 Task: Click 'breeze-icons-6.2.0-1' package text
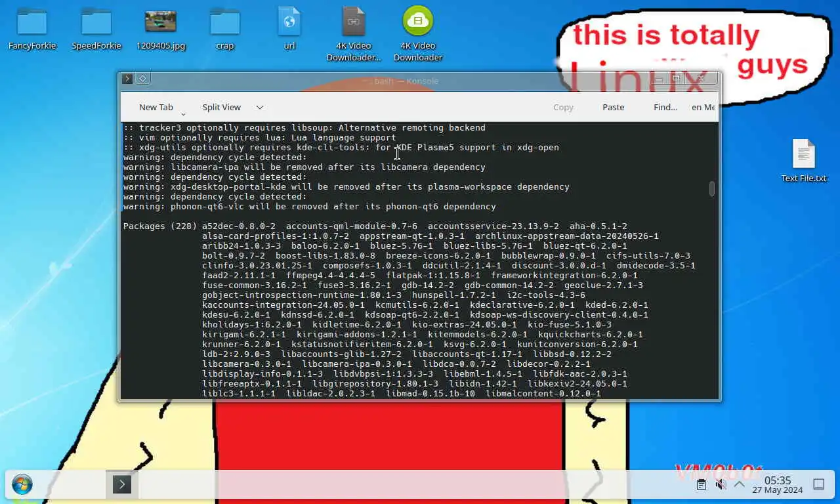438,256
